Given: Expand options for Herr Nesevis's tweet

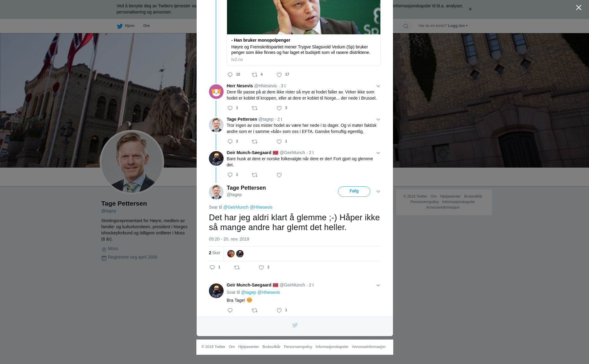Looking at the screenshot, I should coord(378,86).
